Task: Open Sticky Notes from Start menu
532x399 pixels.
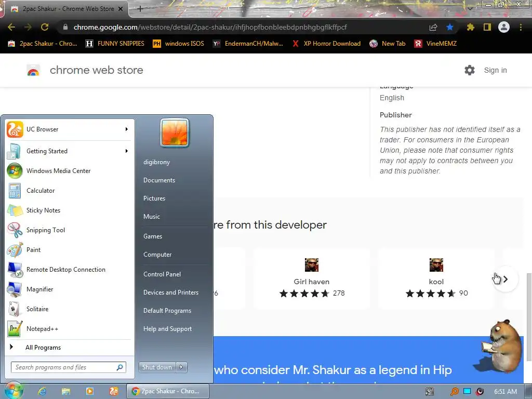Action: (x=69, y=210)
